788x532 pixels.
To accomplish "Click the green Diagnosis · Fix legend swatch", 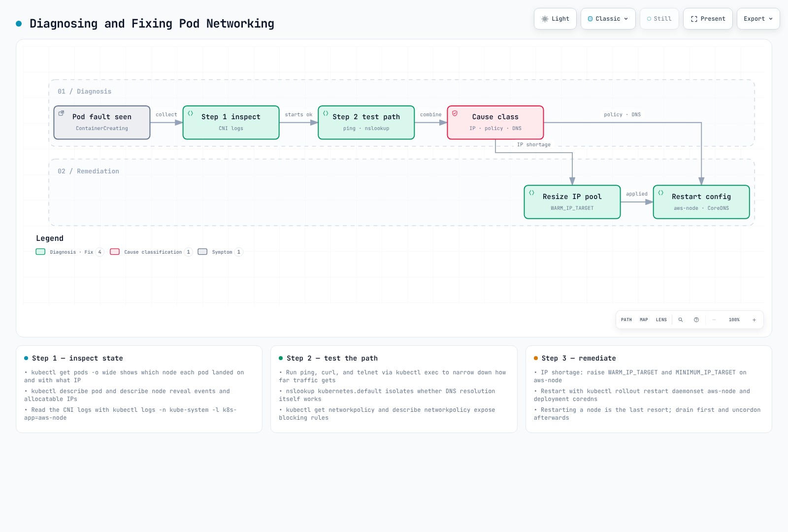I will click(x=40, y=252).
